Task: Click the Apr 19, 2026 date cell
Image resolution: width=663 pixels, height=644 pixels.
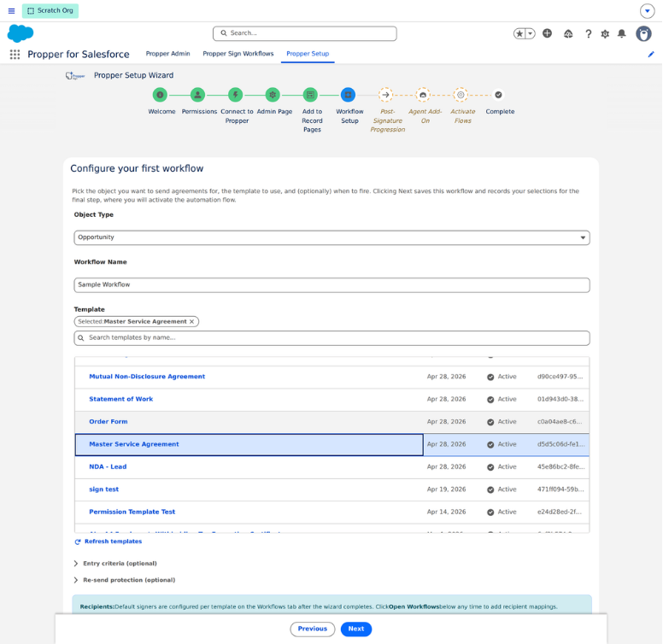Action: tap(447, 489)
